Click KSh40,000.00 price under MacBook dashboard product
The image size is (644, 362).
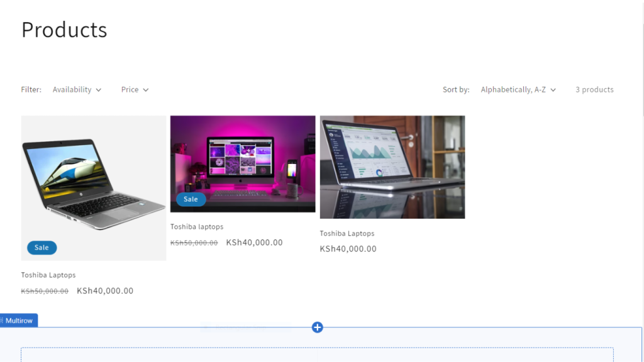tap(348, 249)
